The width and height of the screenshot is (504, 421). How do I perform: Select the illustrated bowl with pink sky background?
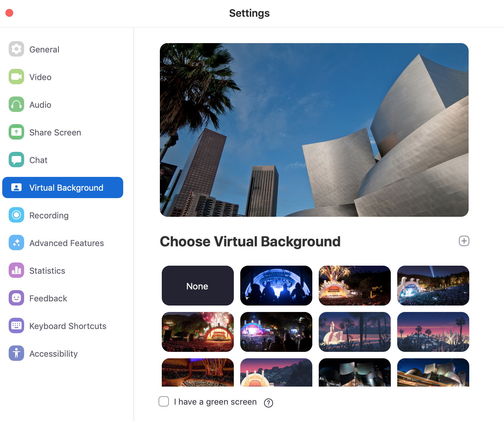(276, 372)
